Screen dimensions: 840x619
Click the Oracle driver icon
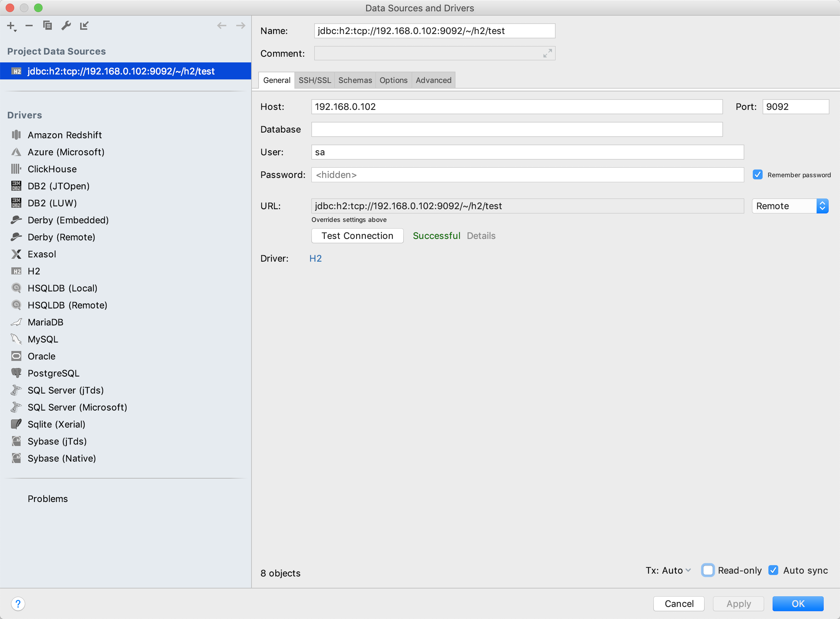point(16,356)
